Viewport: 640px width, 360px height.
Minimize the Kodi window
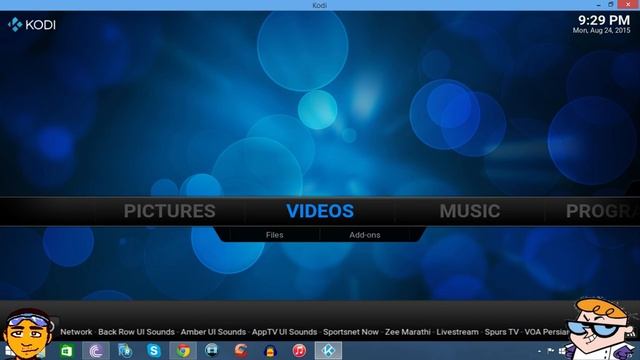pos(598,5)
